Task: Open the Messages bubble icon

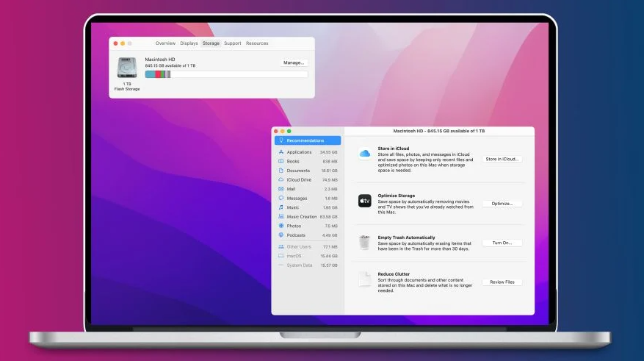Action: point(281,199)
